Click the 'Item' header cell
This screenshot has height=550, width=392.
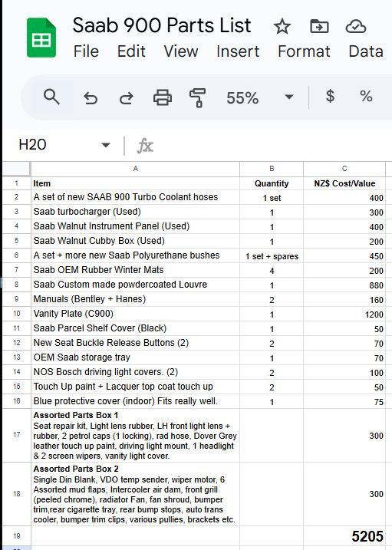135,183
